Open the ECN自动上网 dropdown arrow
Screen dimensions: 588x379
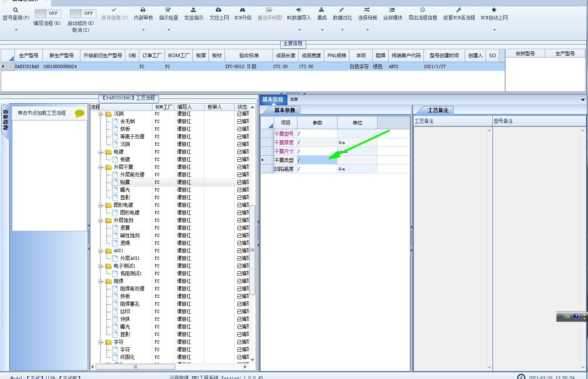(494, 30)
